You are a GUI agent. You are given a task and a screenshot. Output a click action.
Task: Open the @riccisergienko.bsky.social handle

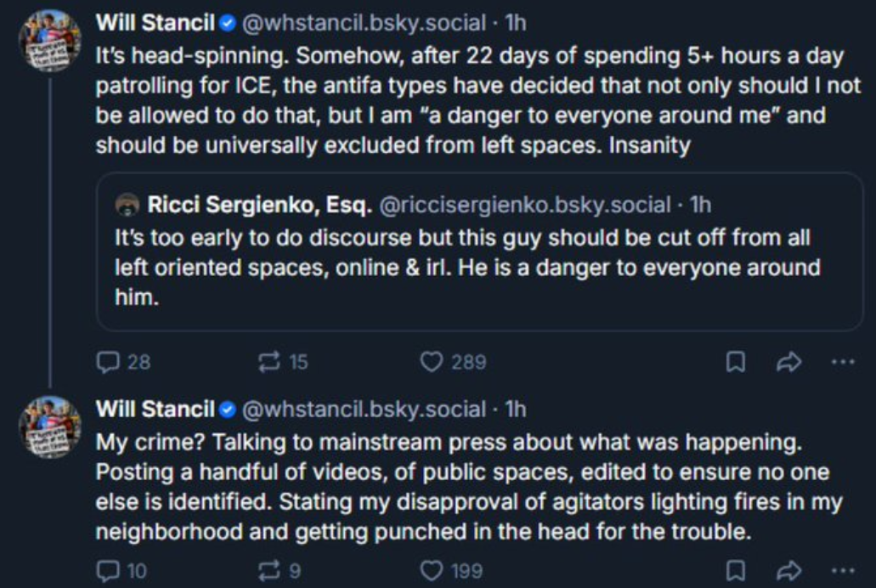[x=525, y=205]
